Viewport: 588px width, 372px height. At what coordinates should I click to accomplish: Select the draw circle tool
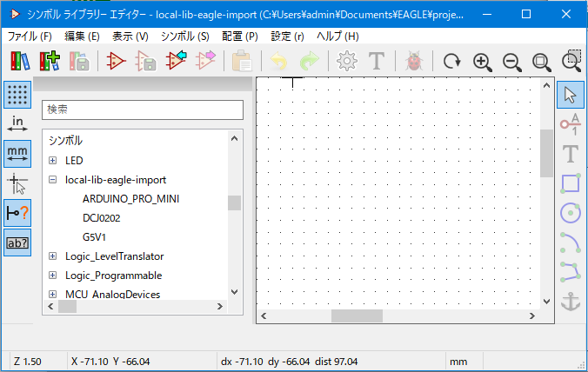571,213
